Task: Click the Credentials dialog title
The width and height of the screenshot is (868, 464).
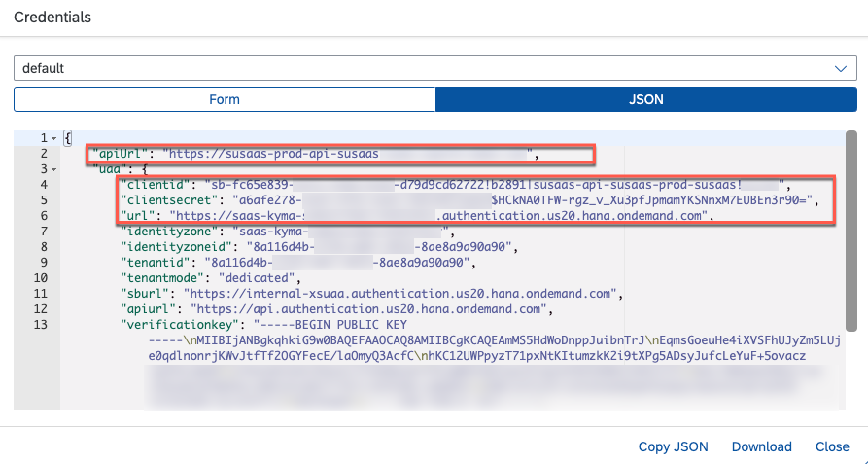Action: click(52, 18)
